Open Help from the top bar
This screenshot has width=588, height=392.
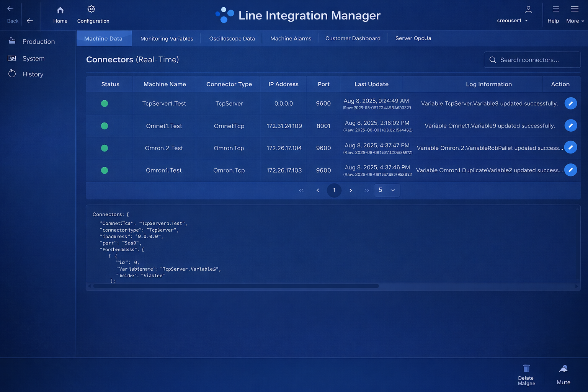[553, 15]
